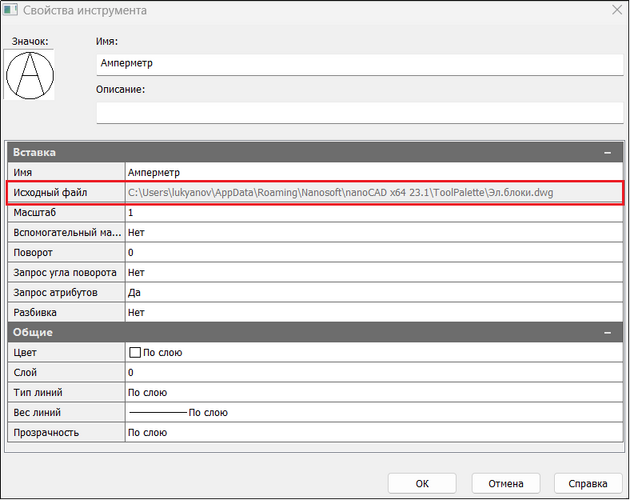Click the Исходный файл path value
Image resolution: width=630 pixels, height=500 pixels.
(374, 193)
